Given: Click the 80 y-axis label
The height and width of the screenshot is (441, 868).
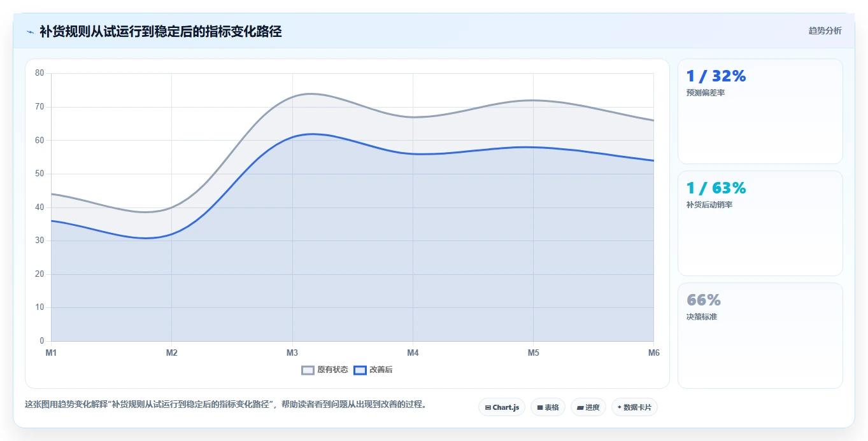Looking at the screenshot, I should tap(39, 73).
